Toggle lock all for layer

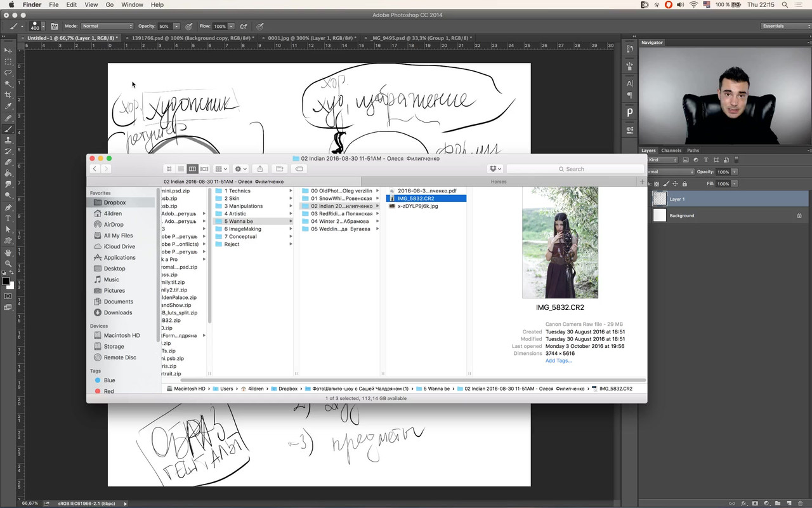(x=684, y=184)
